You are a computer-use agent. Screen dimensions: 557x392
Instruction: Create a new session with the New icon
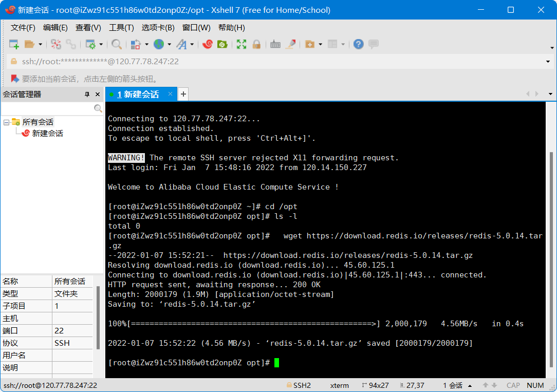click(14, 44)
